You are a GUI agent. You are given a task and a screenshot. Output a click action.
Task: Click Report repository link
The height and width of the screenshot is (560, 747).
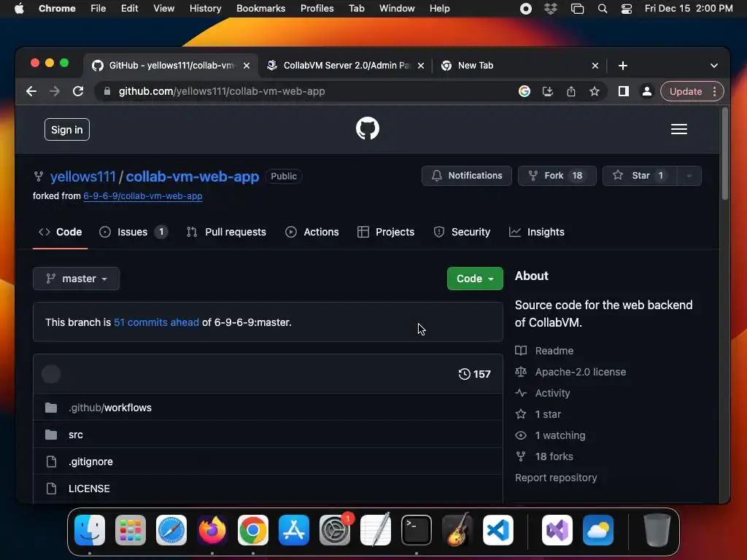pos(556,478)
